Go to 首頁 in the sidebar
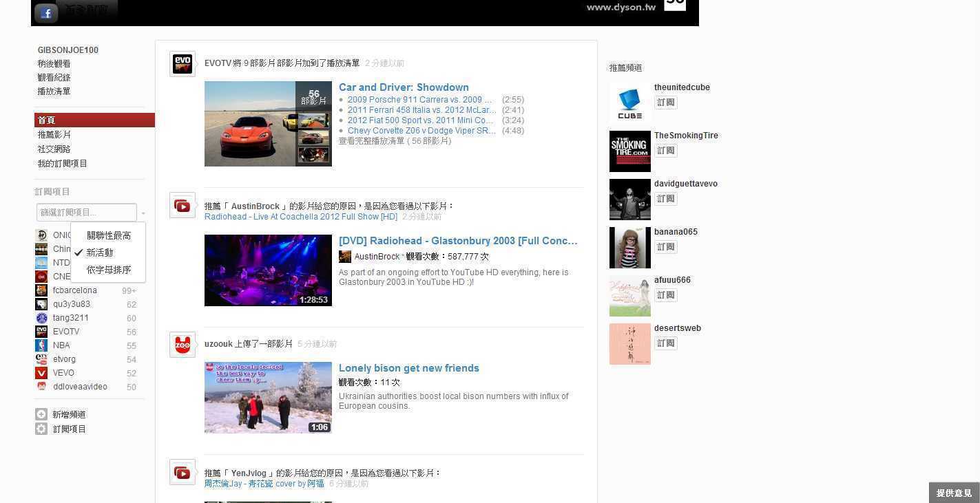Screen dimensions: 980x503 (94, 120)
